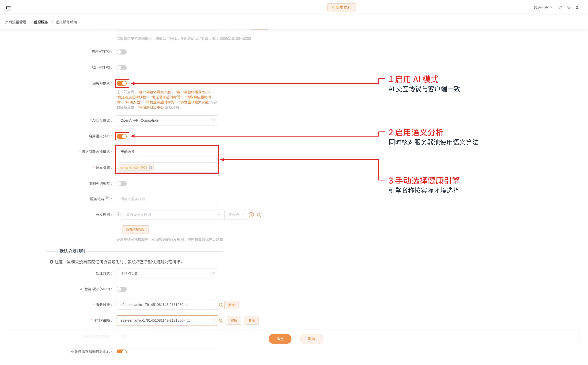Remove the semantic-e2e-t5051 engine tag
This screenshot has width=588, height=365.
pyautogui.click(x=151, y=167)
